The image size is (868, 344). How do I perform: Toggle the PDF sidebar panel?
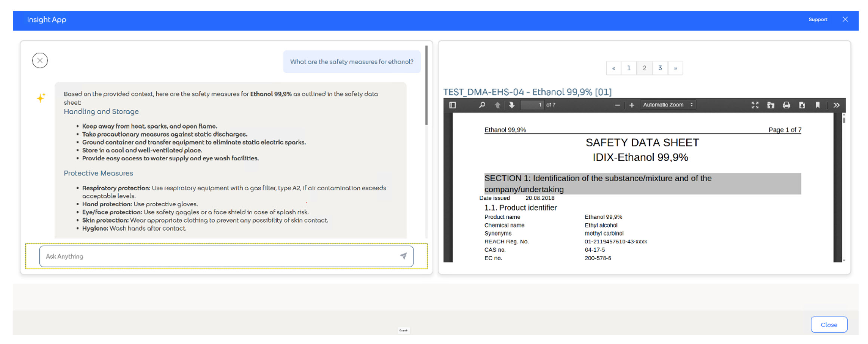(452, 105)
